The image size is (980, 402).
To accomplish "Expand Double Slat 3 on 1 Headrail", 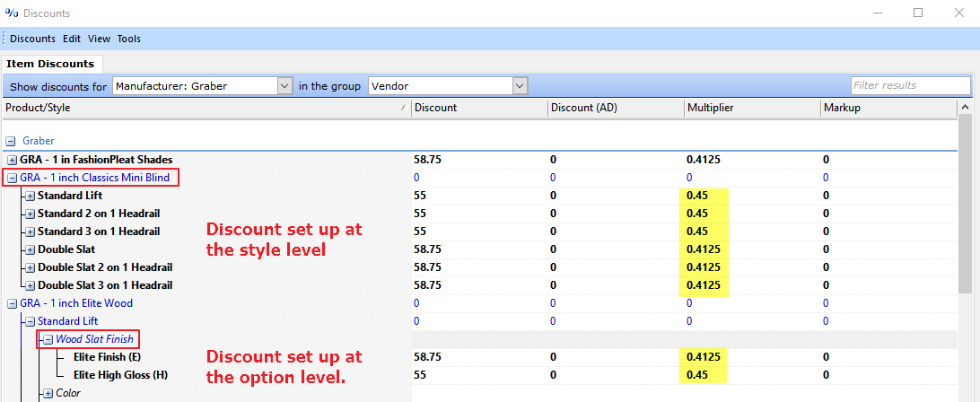I will tap(30, 285).
